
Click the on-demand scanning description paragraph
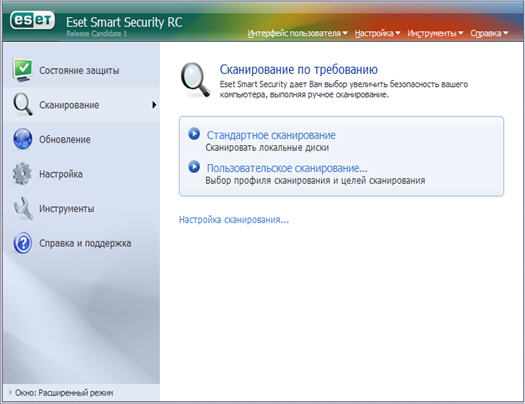344,89
